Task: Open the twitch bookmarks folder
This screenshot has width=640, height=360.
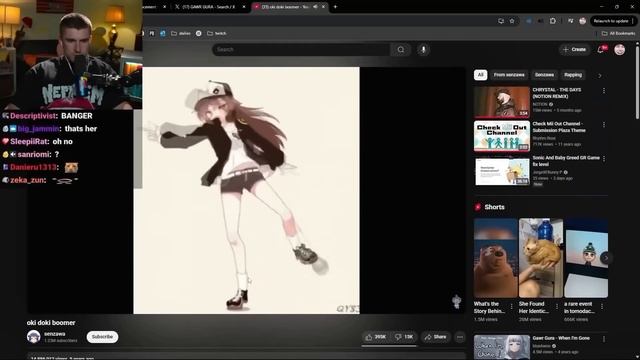Action: [x=217, y=33]
